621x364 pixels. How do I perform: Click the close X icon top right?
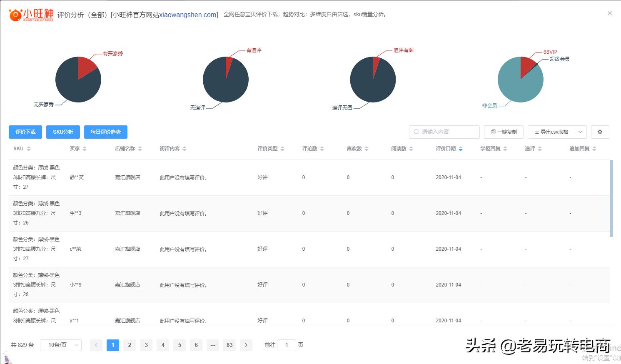click(x=610, y=13)
